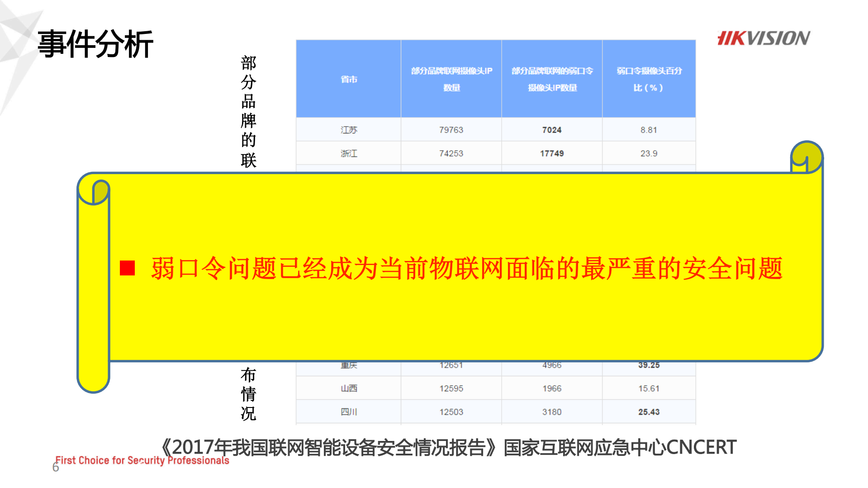Click the page number 6
The image size is (868, 488).
coord(54,468)
